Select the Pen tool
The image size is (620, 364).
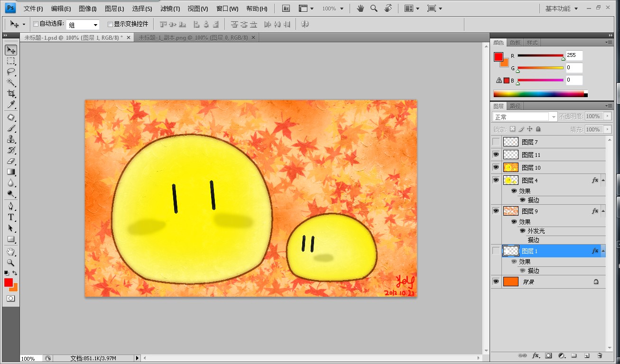(11, 206)
